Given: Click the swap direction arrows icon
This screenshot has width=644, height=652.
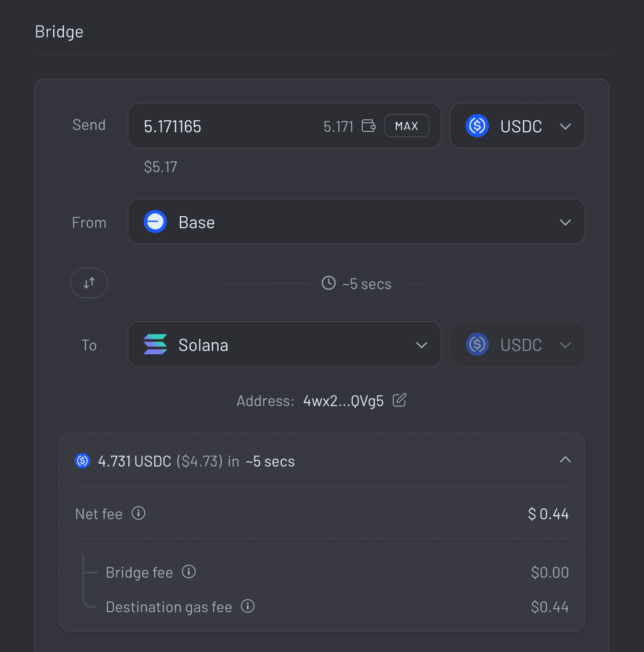Looking at the screenshot, I should tap(89, 283).
